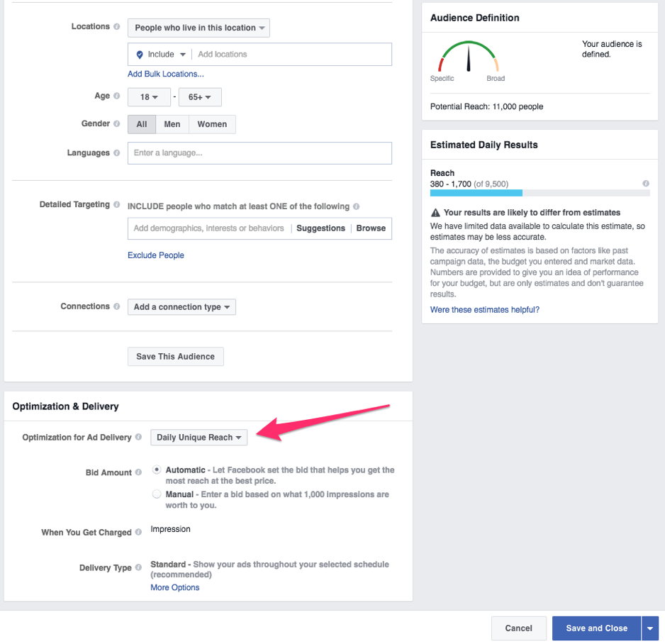Click the info icon next to Delivery Type
The width and height of the screenshot is (665, 644).
138,567
